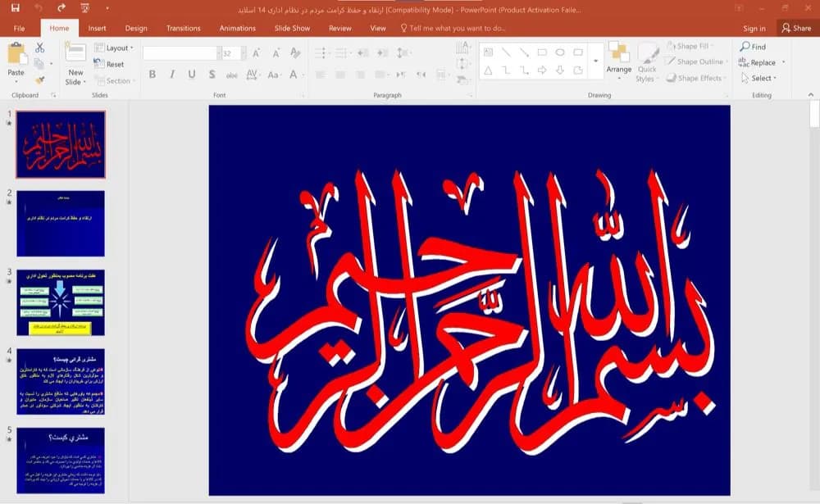
Task: Open the Shape Outline dropdown
Action: [x=696, y=61]
